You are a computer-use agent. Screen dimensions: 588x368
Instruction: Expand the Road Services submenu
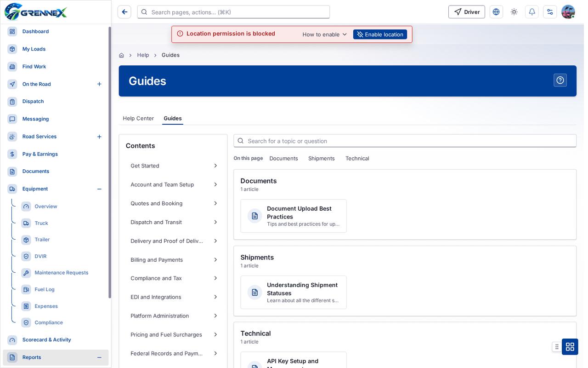click(99, 137)
